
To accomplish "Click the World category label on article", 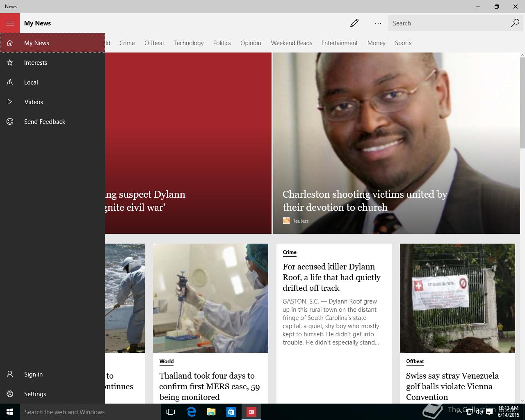I will click(167, 361).
